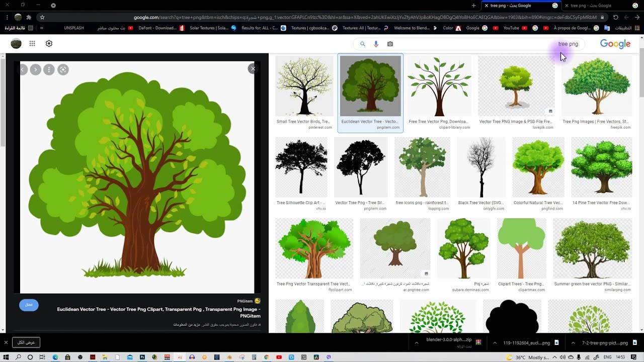Select the Summer green tree vector thumbnail
644x362 pixels.
tap(592, 248)
